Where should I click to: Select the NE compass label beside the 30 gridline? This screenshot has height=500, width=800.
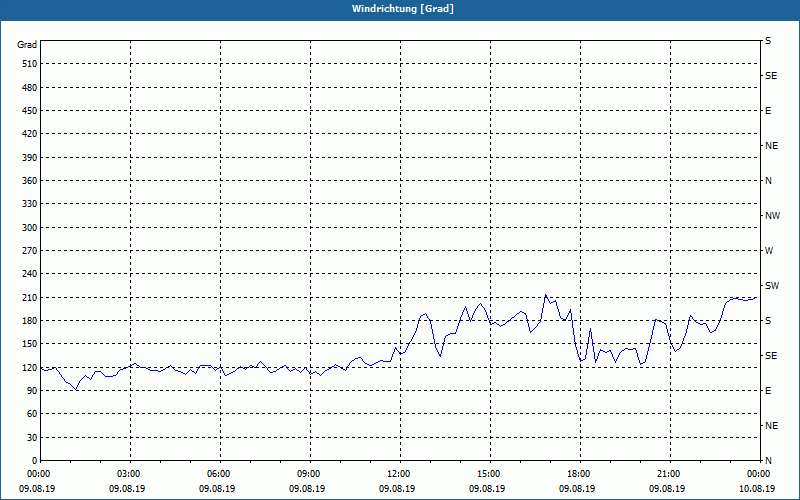click(x=771, y=426)
